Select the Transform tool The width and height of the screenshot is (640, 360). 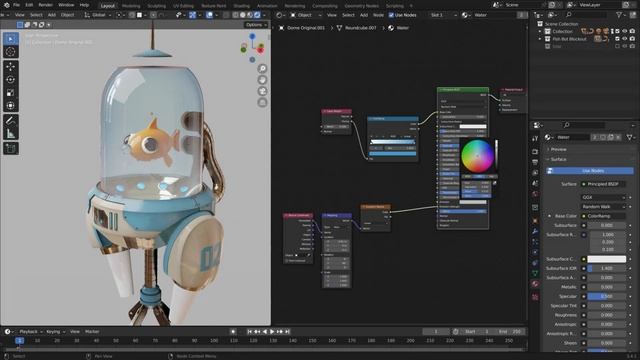(x=11, y=106)
